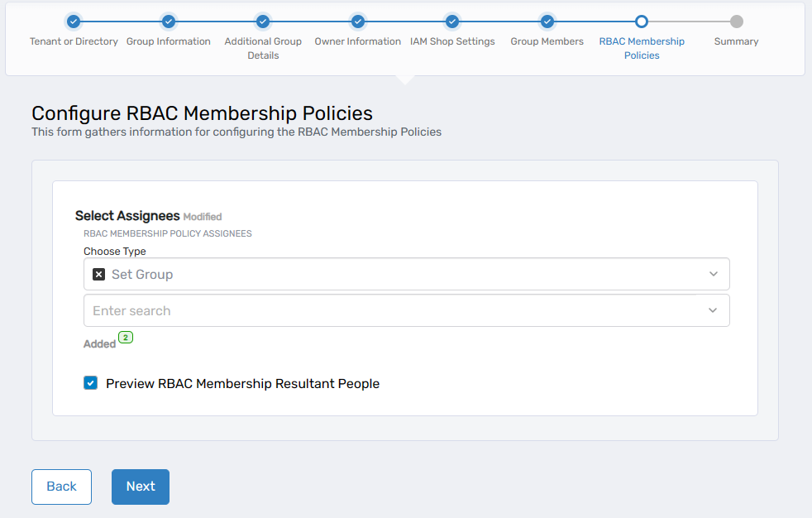The image size is (812, 518).
Task: Click the Owner Information checkmark icon
Action: [x=358, y=22]
